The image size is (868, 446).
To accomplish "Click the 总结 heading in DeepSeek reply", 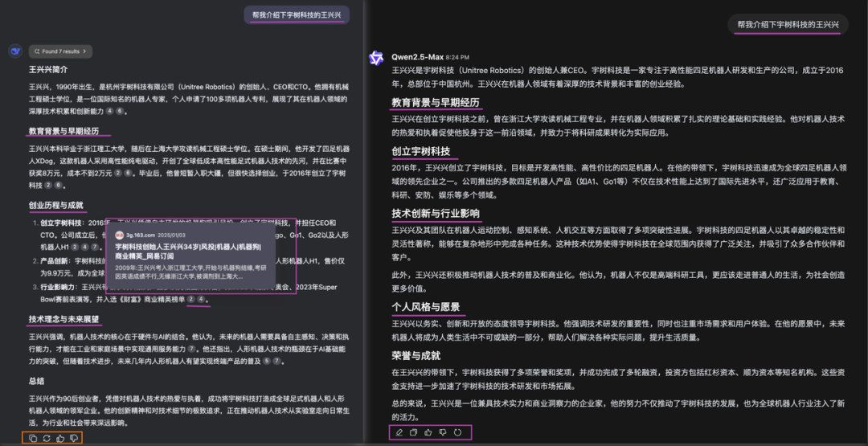I will [x=36, y=381].
